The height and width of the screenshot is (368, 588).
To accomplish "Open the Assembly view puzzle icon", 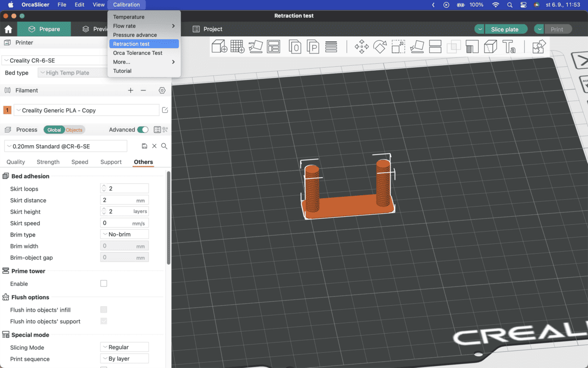I will point(539,47).
